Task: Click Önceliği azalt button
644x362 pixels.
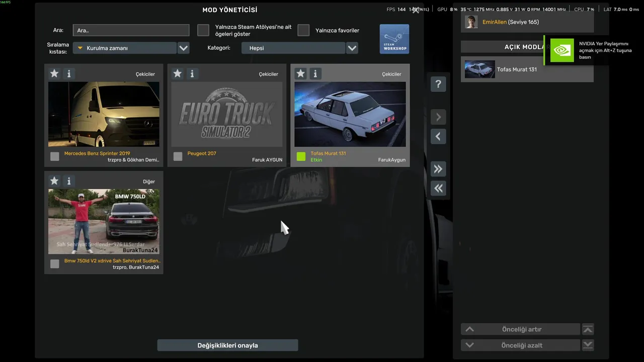Action: click(x=521, y=345)
